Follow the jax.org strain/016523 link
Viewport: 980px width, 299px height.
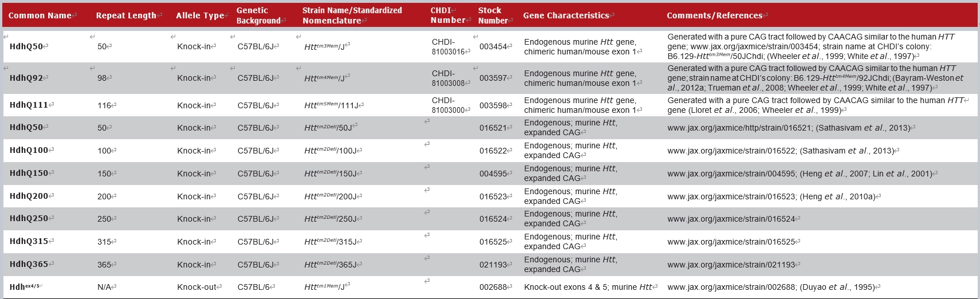(x=731, y=196)
